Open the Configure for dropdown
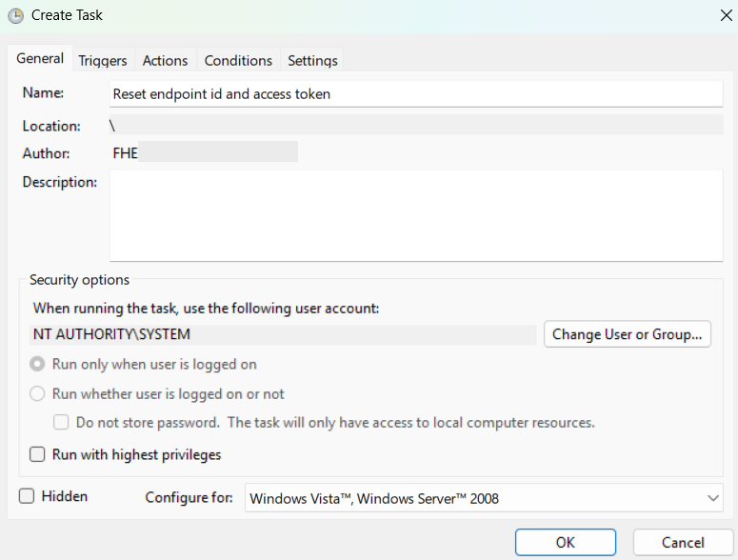738x560 pixels. (x=484, y=498)
